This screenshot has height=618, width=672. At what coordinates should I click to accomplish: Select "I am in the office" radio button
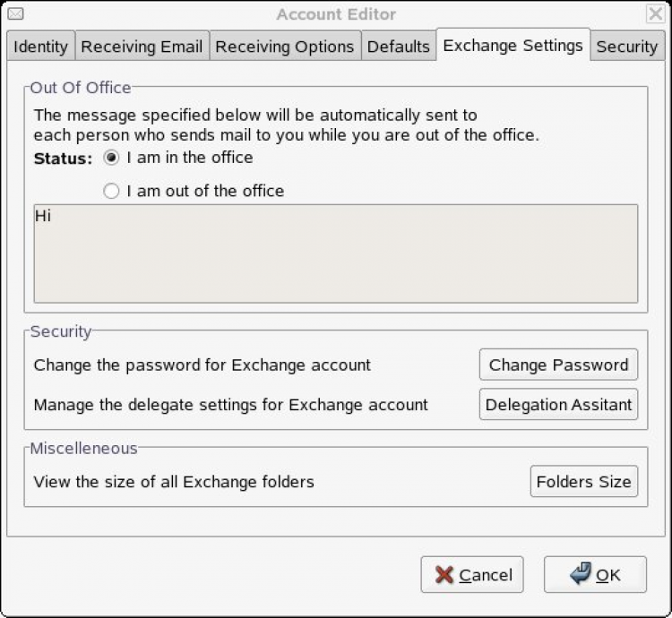[112, 158]
